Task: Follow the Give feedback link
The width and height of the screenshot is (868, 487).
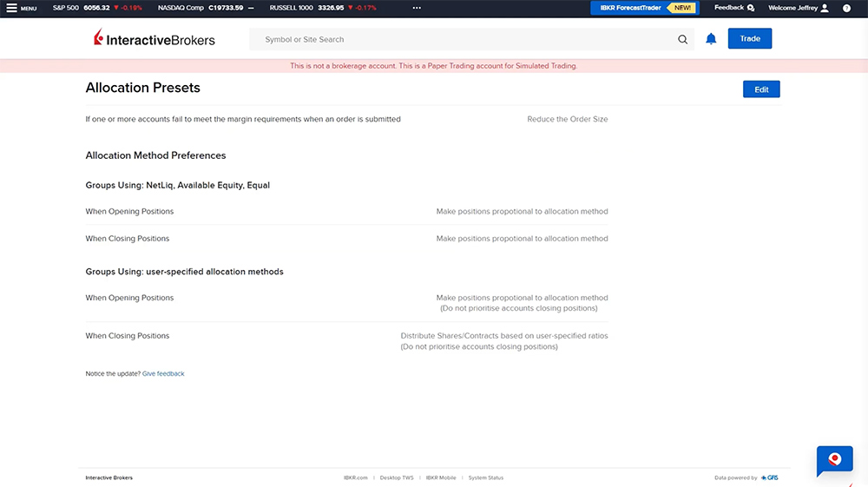Action: [163, 373]
